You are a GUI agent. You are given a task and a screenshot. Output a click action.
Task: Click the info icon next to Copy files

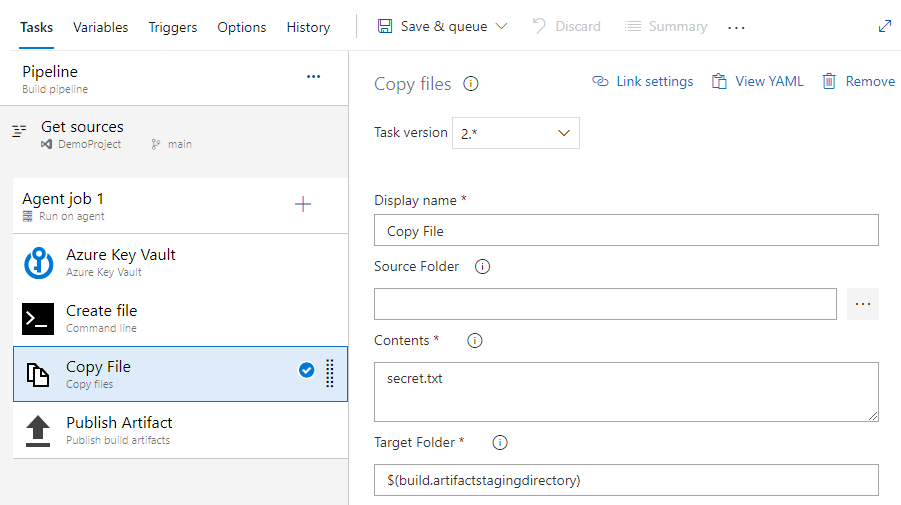point(471,84)
